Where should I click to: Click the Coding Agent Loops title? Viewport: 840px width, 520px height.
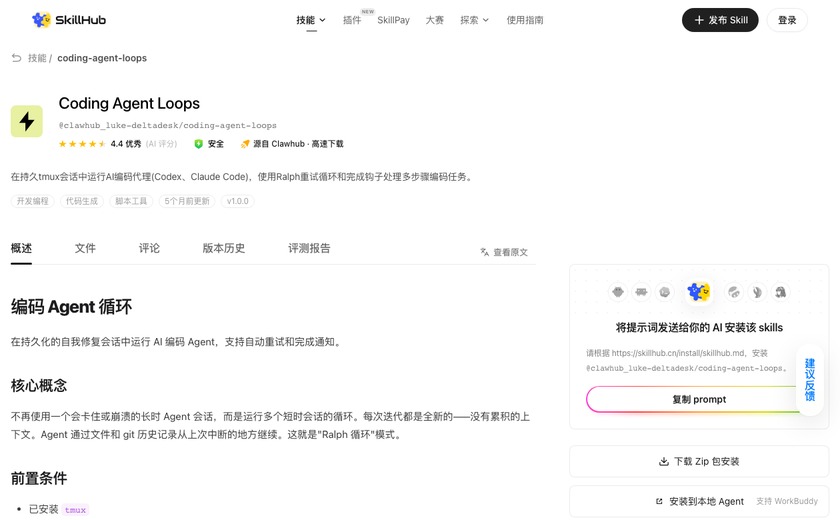coord(129,103)
